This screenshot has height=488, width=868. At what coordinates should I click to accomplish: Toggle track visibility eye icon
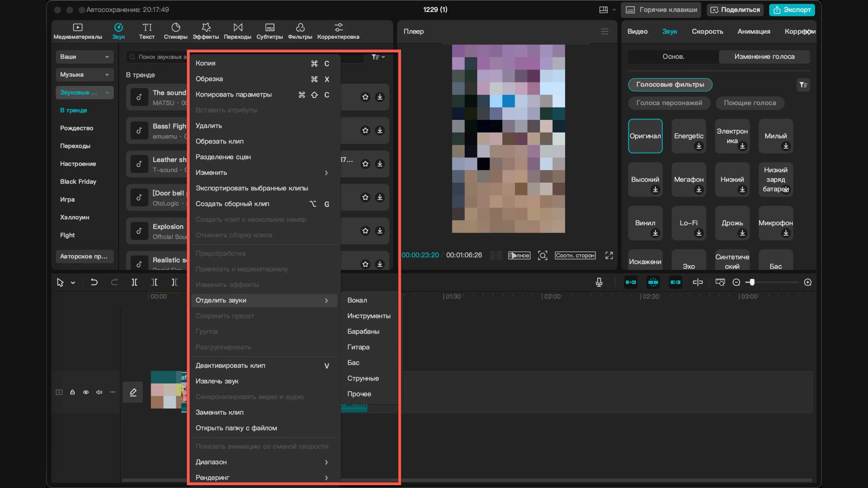pos(86,392)
